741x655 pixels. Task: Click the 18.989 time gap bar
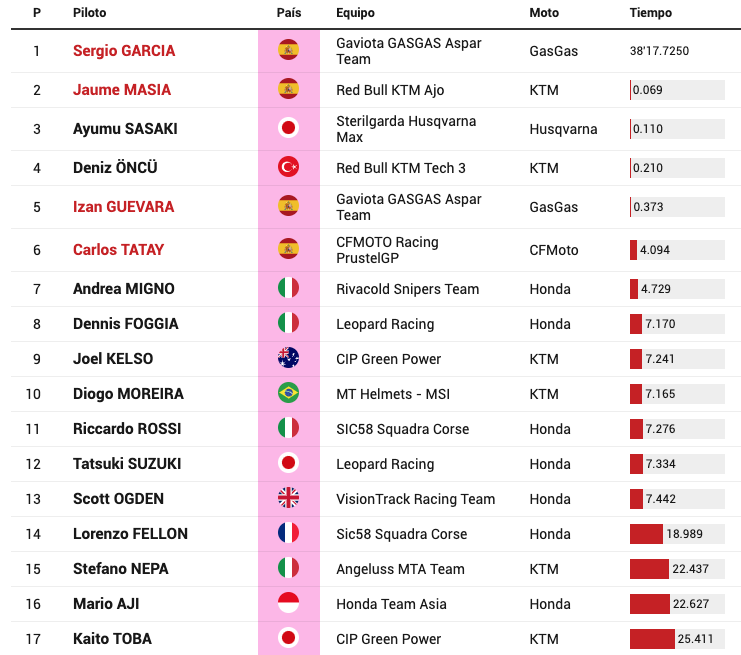677,534
